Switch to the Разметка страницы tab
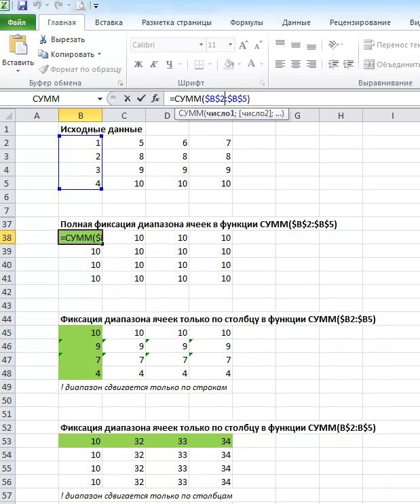 (x=176, y=23)
